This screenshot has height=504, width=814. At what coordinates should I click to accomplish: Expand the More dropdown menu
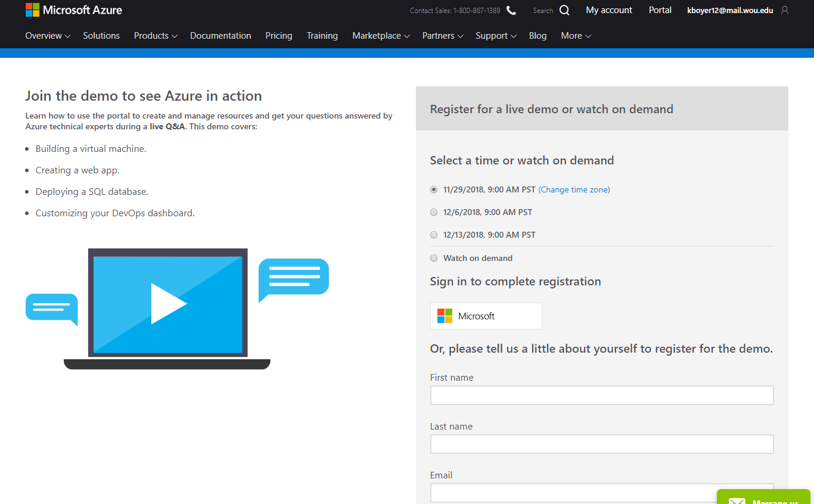point(576,36)
